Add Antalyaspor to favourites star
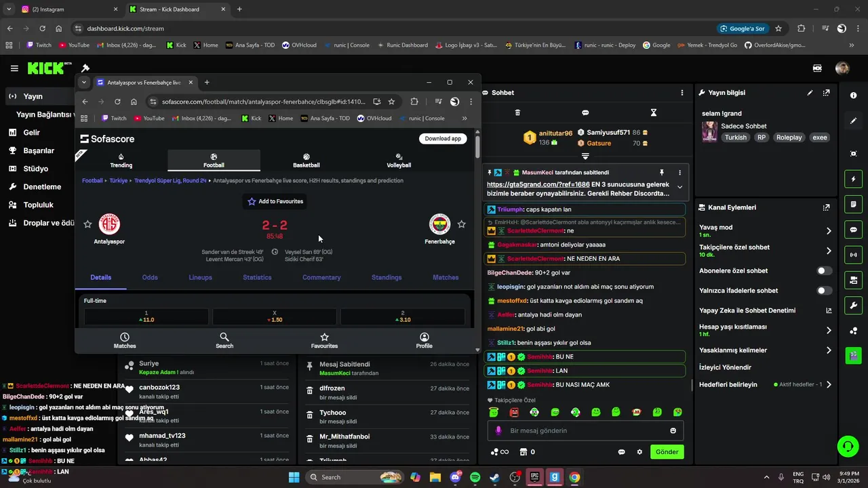Screen dimensions: 868x488 87,224
